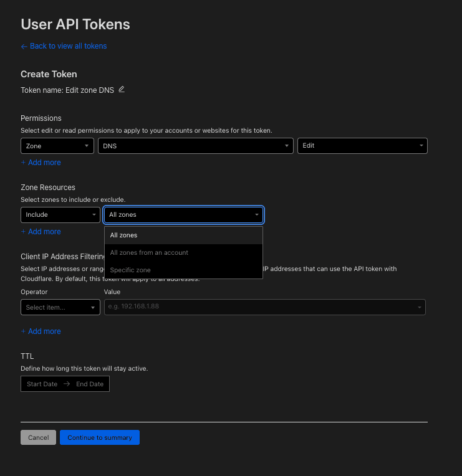The width and height of the screenshot is (462, 476).
Task: Click Continue to summary button
Action: tap(100, 437)
